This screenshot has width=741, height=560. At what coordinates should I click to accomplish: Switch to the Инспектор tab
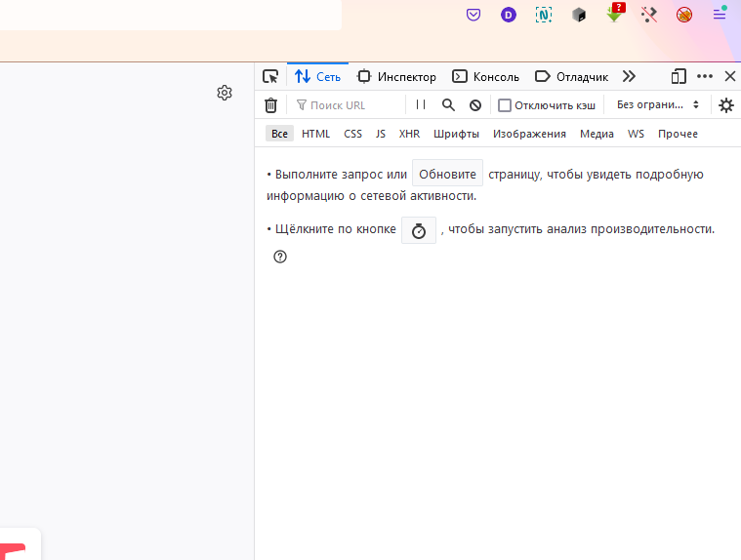pos(397,76)
